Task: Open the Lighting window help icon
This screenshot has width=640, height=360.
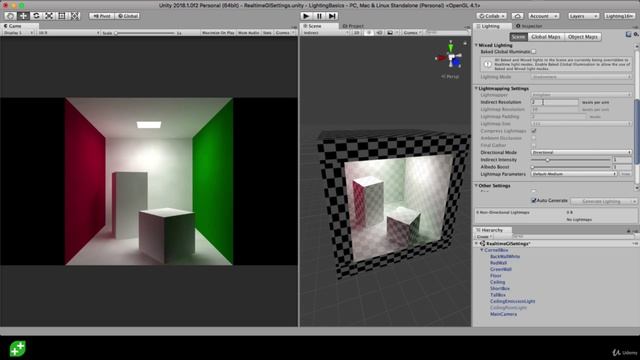Action: coord(629,35)
